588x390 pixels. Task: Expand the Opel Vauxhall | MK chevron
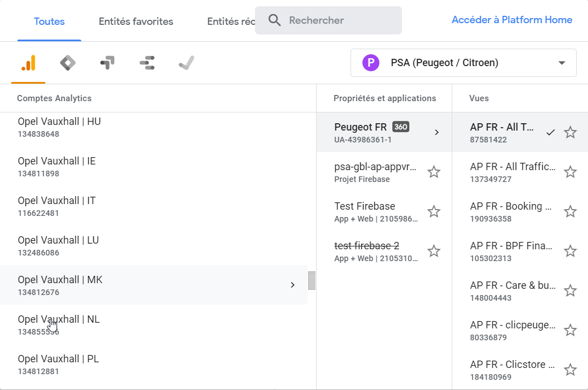tap(292, 285)
